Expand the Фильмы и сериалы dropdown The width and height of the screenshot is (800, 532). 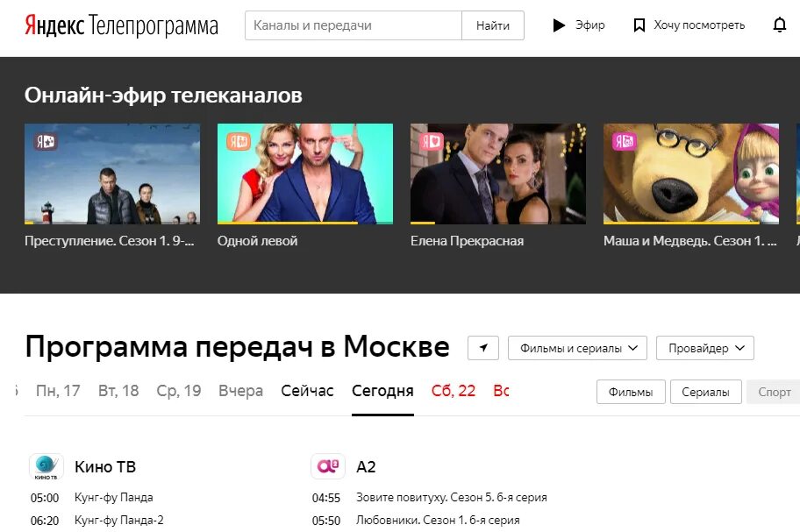point(577,348)
